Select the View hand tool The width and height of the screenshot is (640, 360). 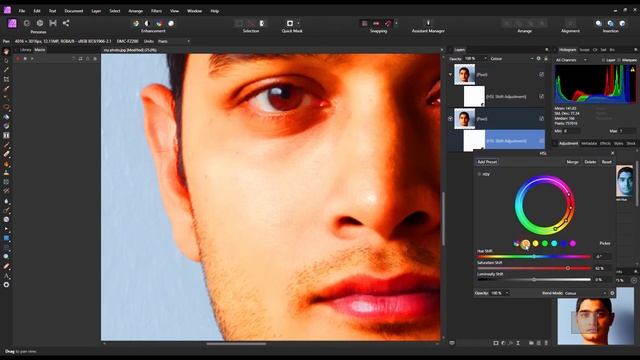[6, 51]
